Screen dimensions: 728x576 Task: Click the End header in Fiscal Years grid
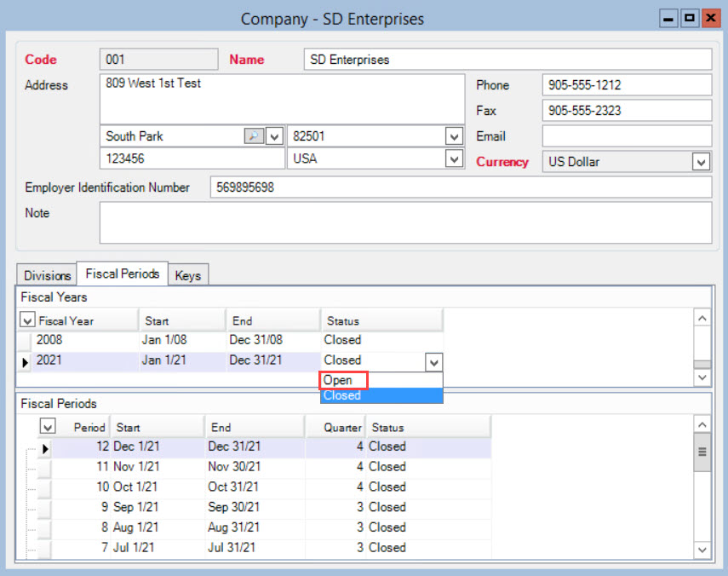tap(273, 320)
